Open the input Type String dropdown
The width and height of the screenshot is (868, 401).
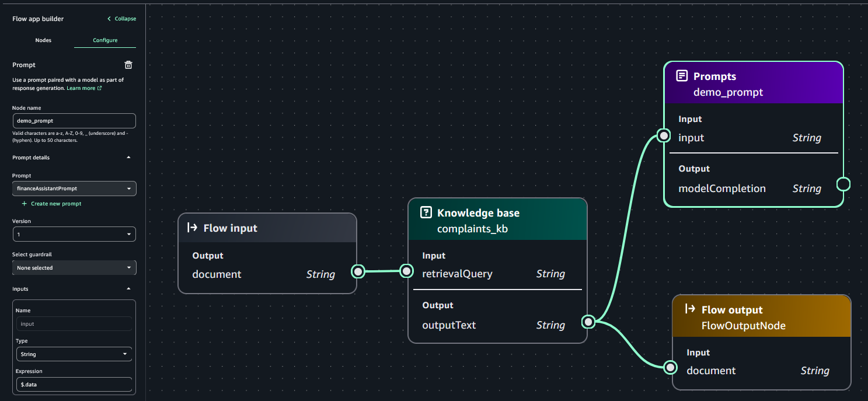tap(74, 354)
